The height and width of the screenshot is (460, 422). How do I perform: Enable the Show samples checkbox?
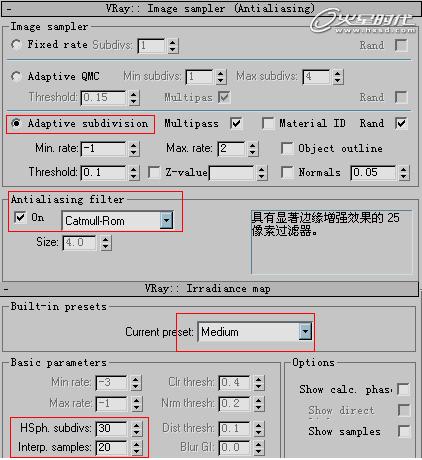[x=404, y=432]
